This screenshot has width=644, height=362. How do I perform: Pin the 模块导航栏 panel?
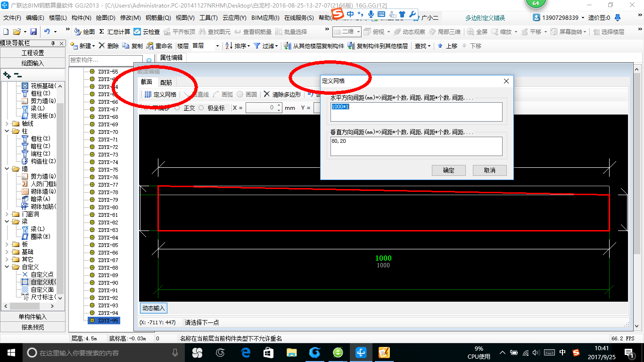coord(53,43)
